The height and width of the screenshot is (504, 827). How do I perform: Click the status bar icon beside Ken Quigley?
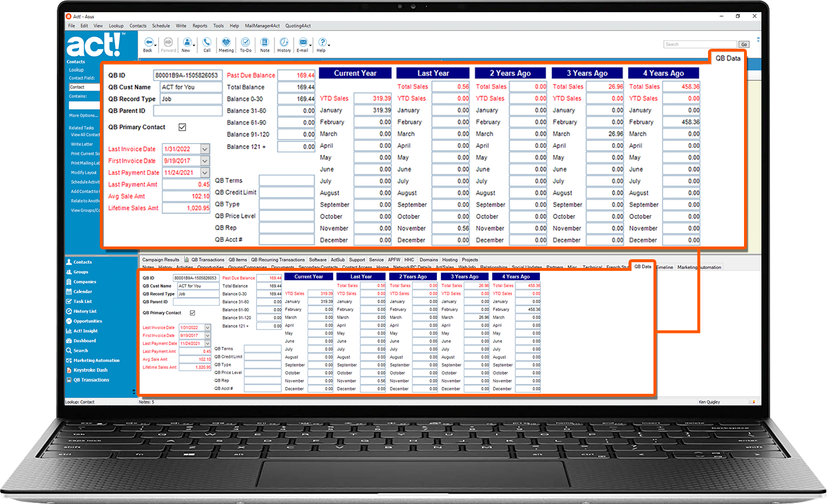(752, 402)
